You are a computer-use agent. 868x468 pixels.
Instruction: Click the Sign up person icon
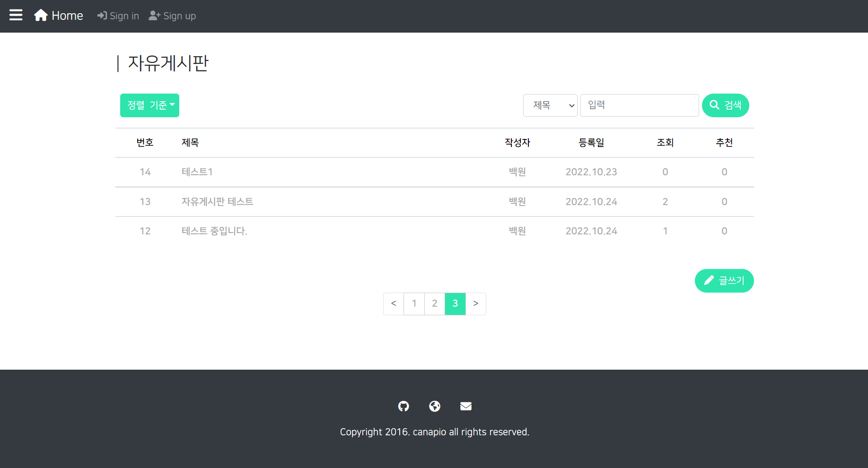(x=154, y=16)
